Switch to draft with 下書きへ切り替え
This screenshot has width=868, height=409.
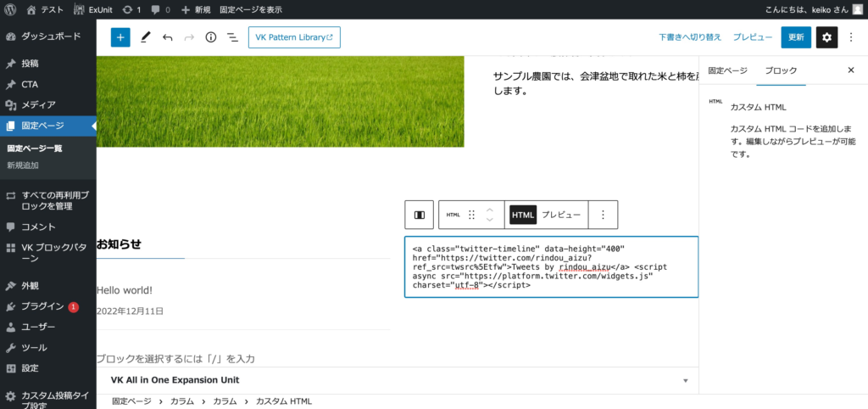(x=690, y=37)
